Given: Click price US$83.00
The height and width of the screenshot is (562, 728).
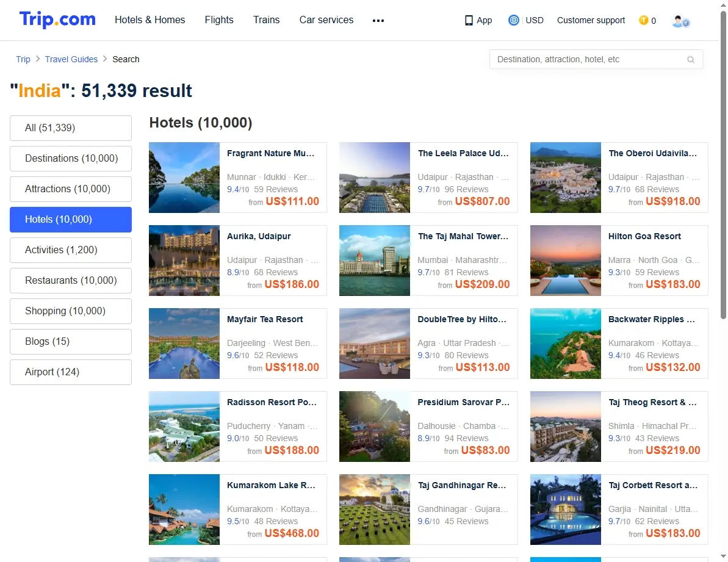Looking at the screenshot, I should click(486, 450).
